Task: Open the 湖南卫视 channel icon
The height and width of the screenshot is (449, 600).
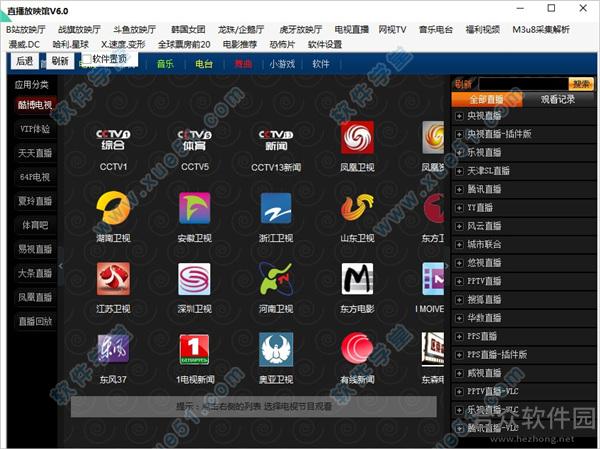Action: click(x=113, y=208)
